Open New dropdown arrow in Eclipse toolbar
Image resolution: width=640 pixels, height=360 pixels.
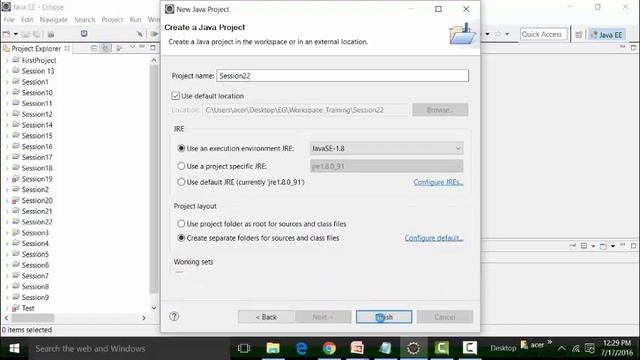coord(16,34)
